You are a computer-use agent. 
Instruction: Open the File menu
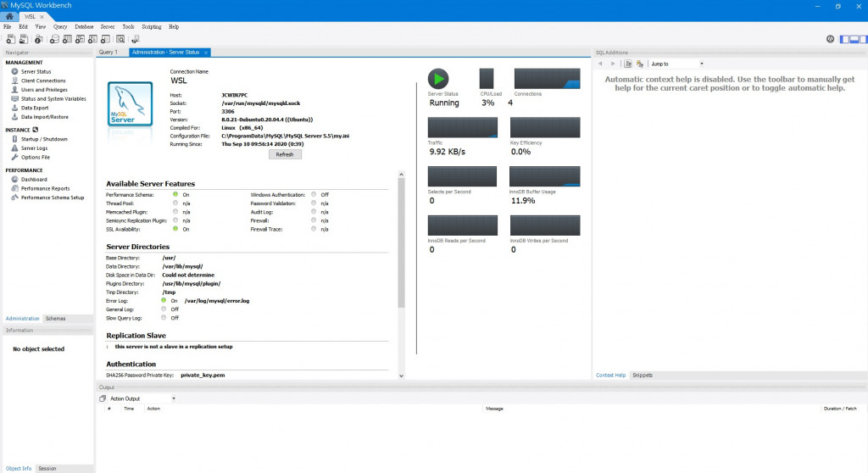(x=7, y=26)
